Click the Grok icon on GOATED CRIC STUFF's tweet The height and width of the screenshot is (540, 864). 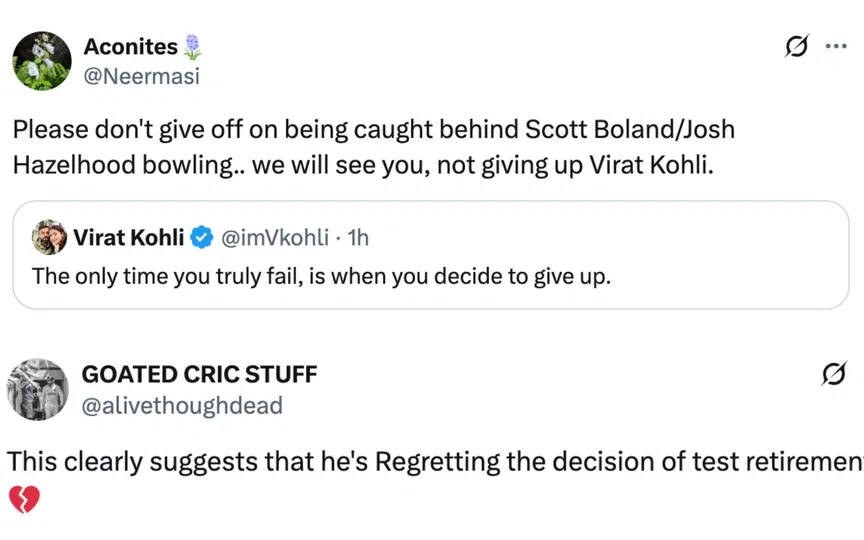click(832, 375)
